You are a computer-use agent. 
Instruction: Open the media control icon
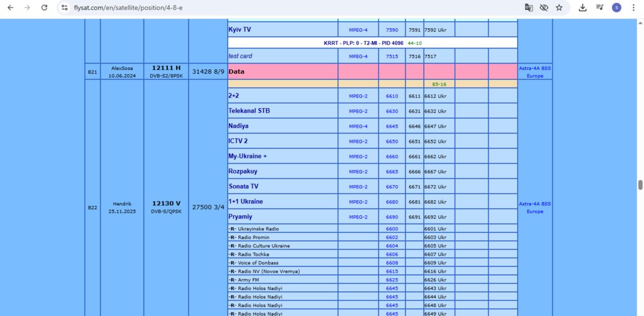tap(599, 8)
